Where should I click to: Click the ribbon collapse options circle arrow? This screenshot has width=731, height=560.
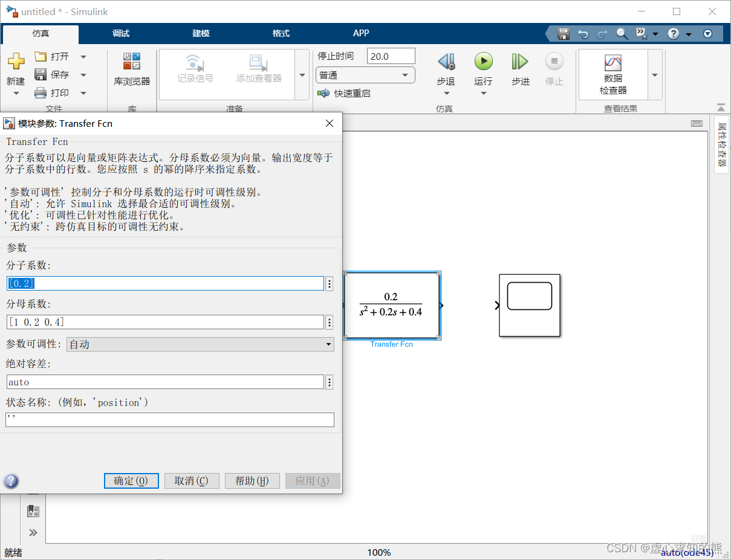708,34
